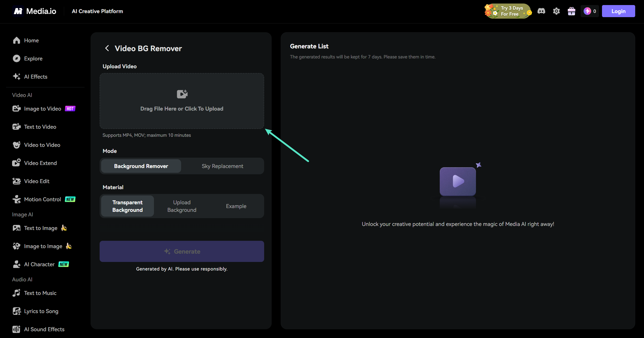Switch mode to Sky Replacement
This screenshot has width=644, height=338.
(x=222, y=166)
